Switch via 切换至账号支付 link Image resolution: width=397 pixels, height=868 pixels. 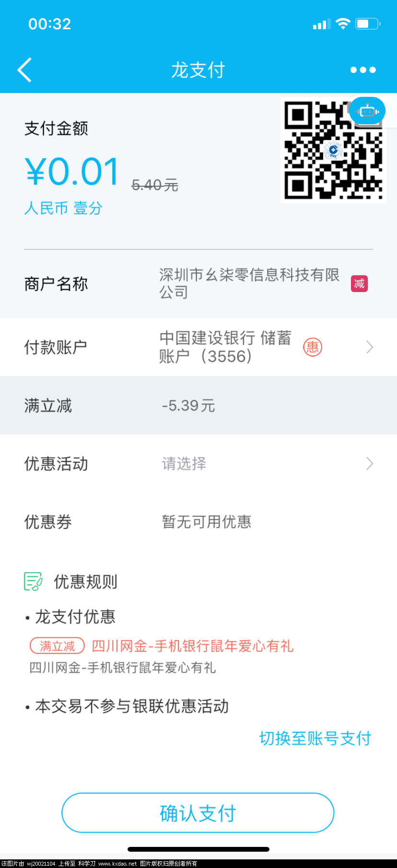point(315,739)
